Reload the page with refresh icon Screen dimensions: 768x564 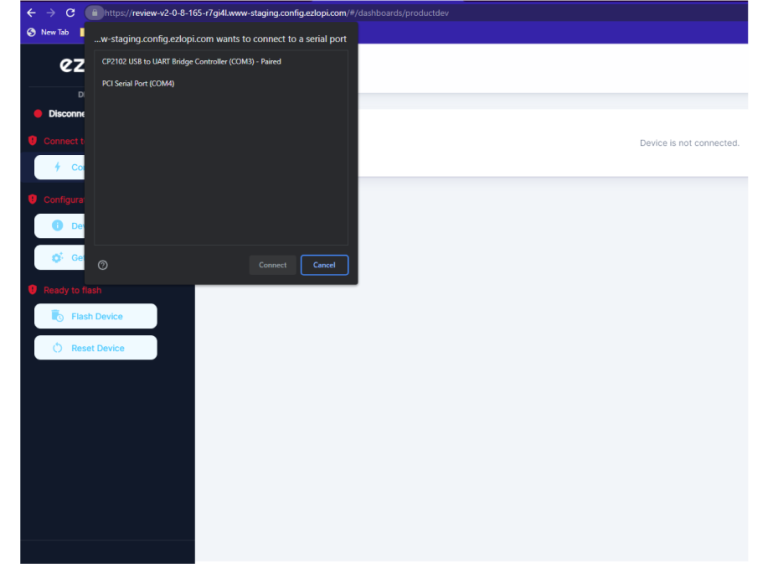70,13
